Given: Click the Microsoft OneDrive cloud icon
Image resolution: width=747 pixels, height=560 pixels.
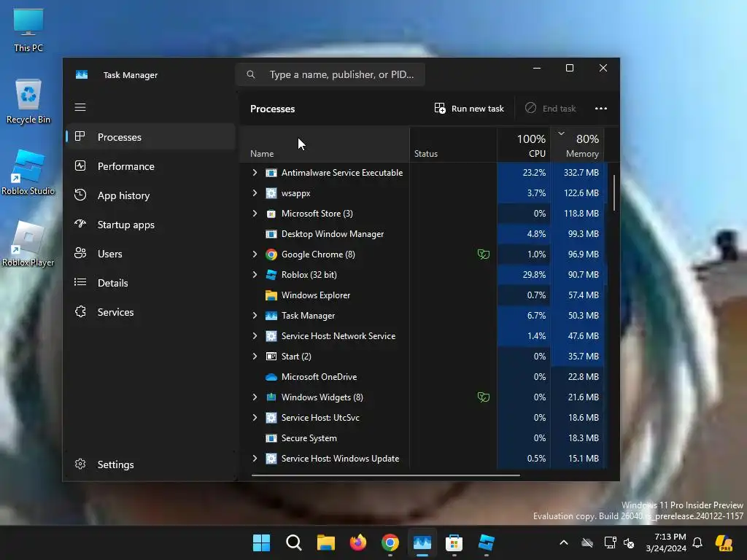Looking at the screenshot, I should click(271, 377).
